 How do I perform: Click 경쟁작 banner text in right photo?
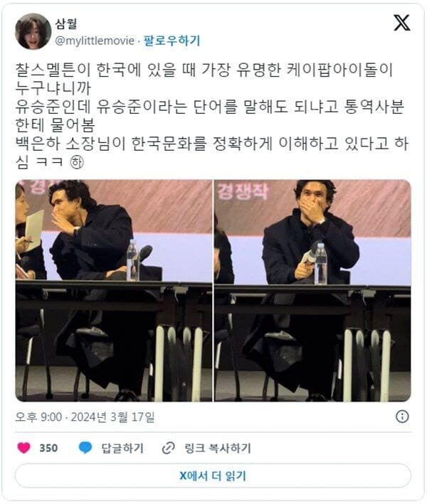243,191
